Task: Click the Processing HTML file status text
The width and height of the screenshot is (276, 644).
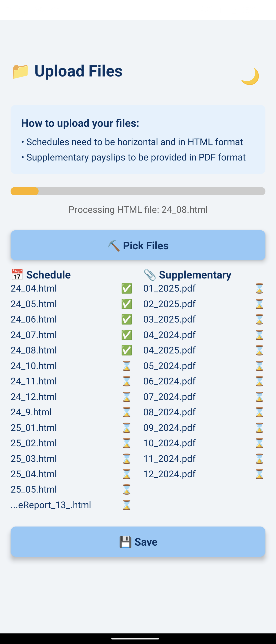Action: coord(138,209)
